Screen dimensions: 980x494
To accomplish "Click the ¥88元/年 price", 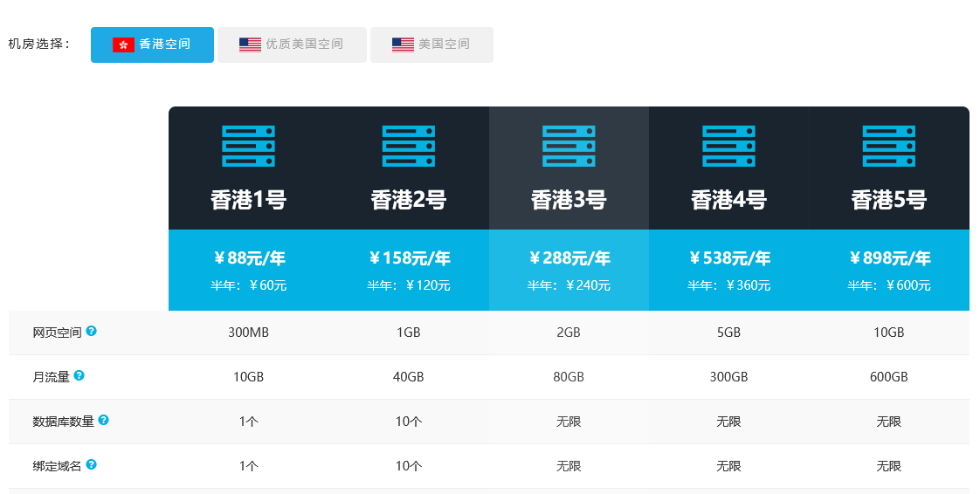I will pyautogui.click(x=249, y=258).
